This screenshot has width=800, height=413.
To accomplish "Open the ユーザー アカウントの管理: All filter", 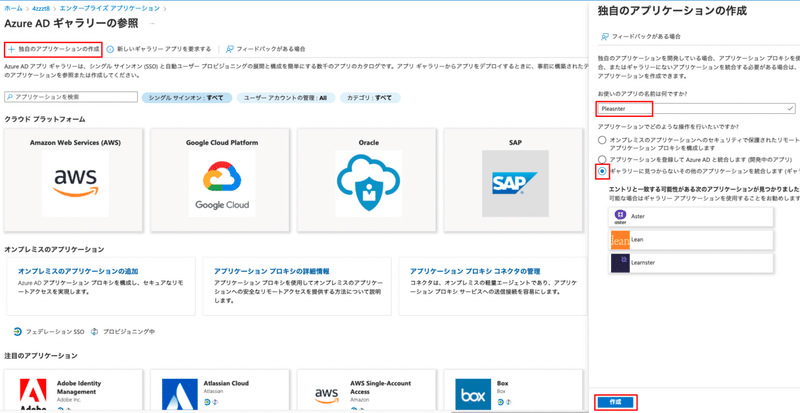I will point(286,98).
